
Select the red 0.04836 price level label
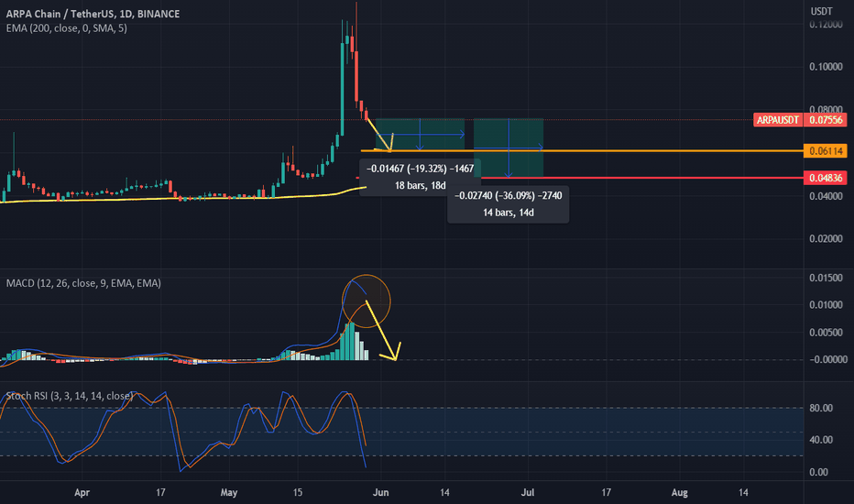click(x=825, y=178)
